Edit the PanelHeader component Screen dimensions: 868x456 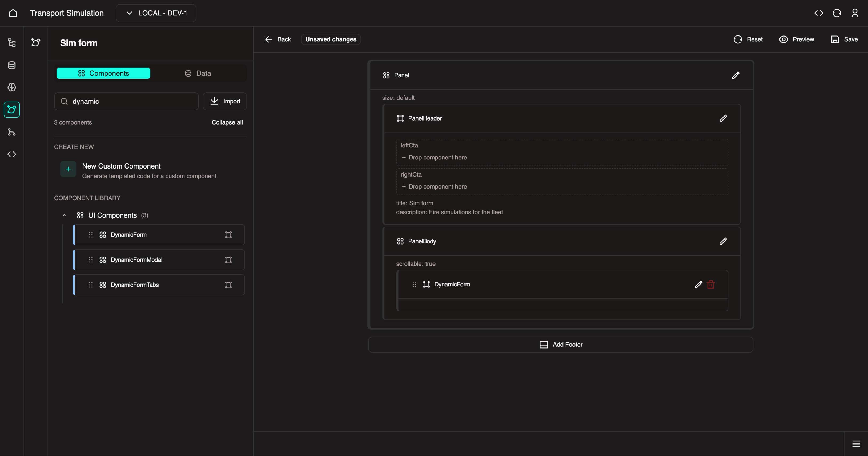[x=723, y=118]
